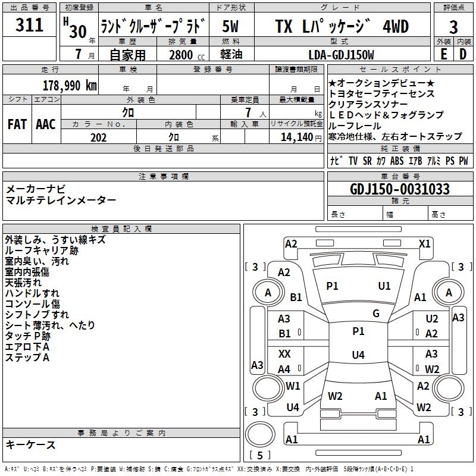Select the エアB airbag equipment code
476x476 pixels.
pyautogui.click(x=415, y=161)
